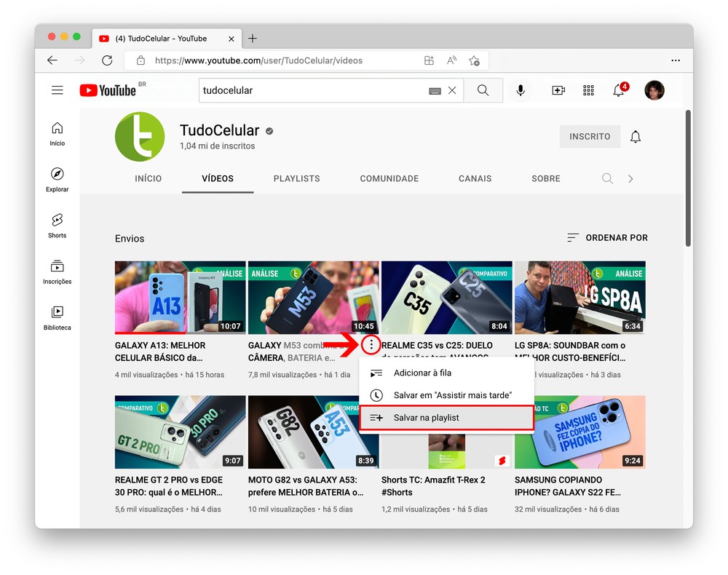The image size is (728, 575).
Task: Switch to the INÍCIO channel tab
Action: click(x=148, y=178)
